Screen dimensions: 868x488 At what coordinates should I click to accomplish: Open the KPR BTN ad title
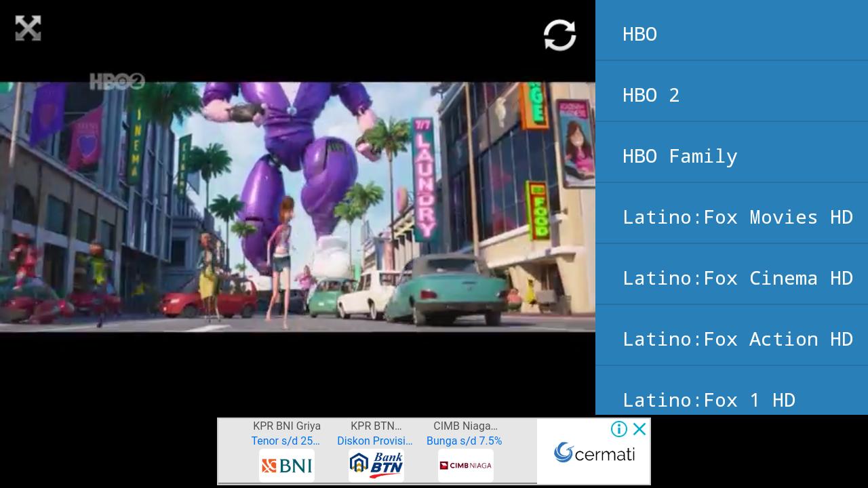coord(376,426)
